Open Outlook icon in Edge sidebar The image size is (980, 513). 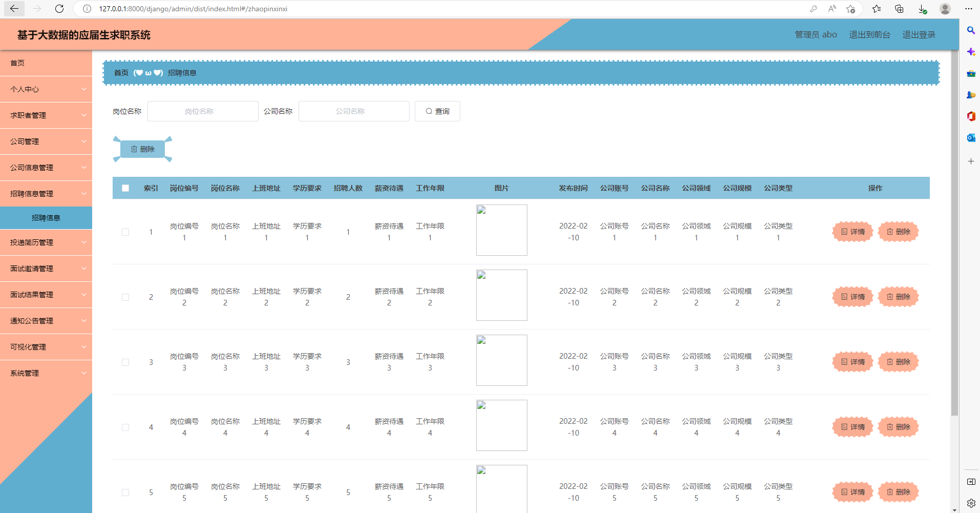tap(971, 138)
